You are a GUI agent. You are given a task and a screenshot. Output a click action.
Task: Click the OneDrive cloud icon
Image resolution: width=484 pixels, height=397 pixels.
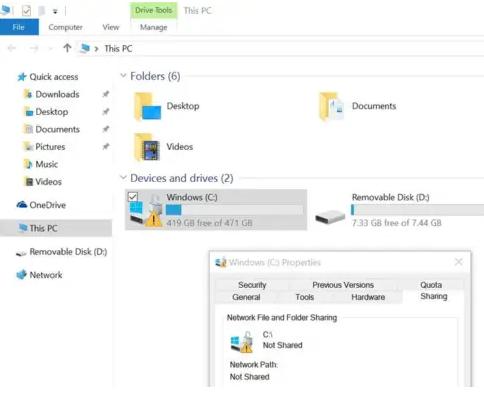[22, 205]
